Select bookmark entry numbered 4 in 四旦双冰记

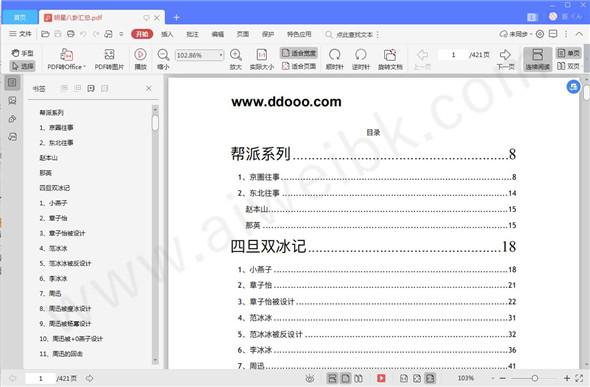pyautogui.click(x=53, y=248)
